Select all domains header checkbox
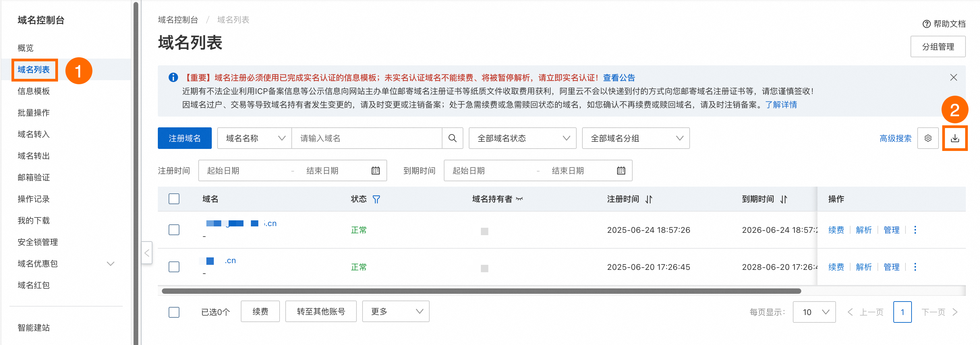 [174, 199]
